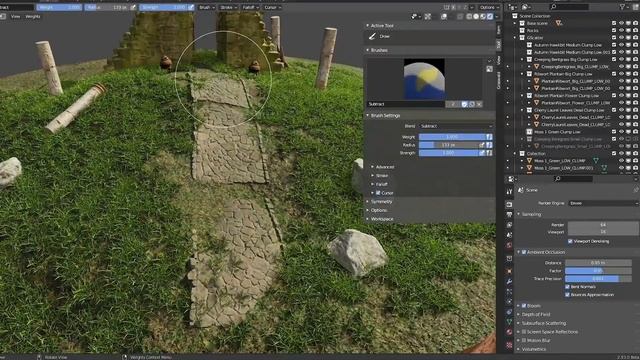
Task: Open the Brush popover in header
Action: point(207,7)
